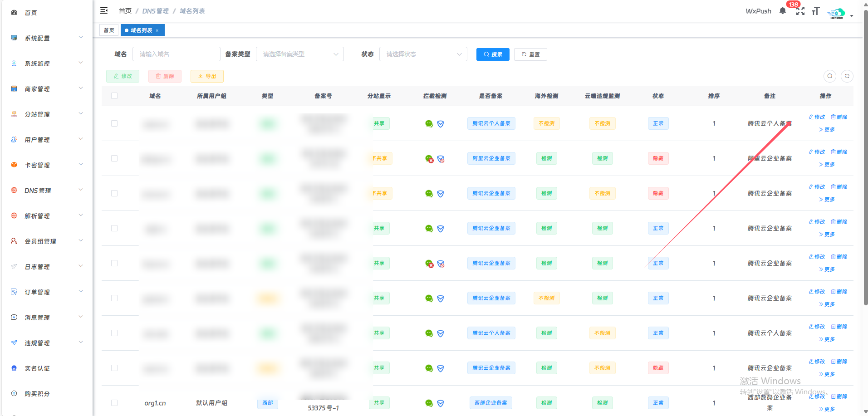868x416 pixels.
Task: Click org1.cn domain cell
Action: (155, 403)
